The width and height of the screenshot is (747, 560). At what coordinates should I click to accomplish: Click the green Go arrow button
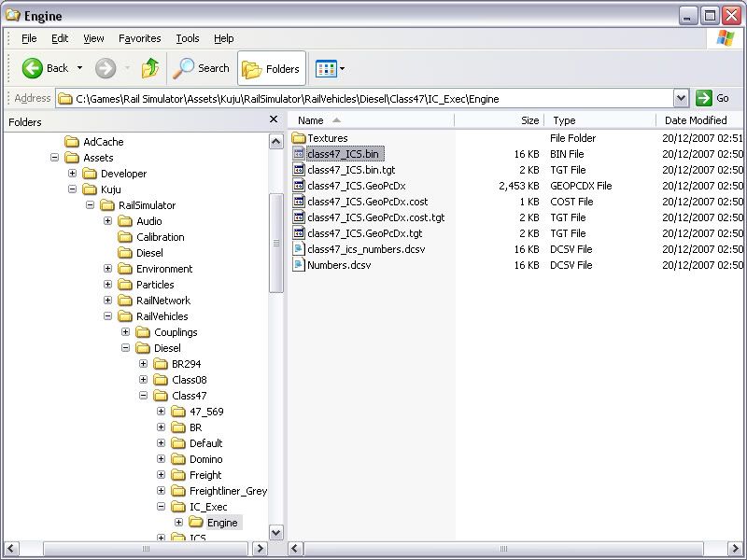703,98
